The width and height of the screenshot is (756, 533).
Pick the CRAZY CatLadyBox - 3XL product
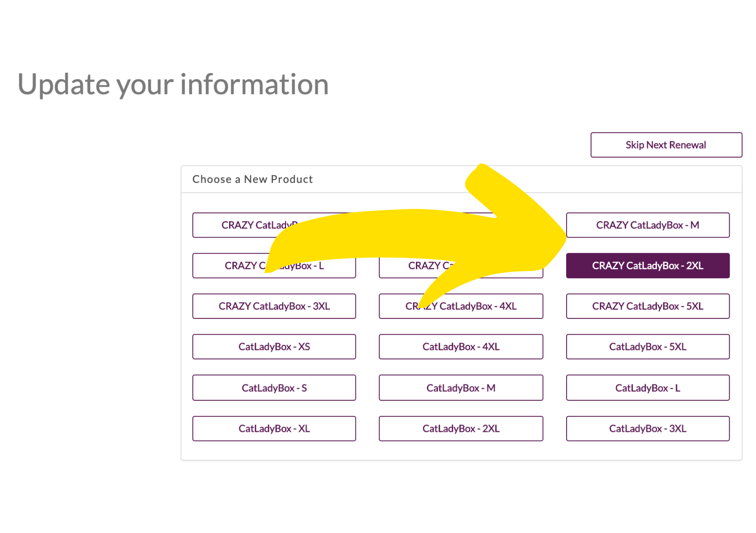[x=274, y=306]
